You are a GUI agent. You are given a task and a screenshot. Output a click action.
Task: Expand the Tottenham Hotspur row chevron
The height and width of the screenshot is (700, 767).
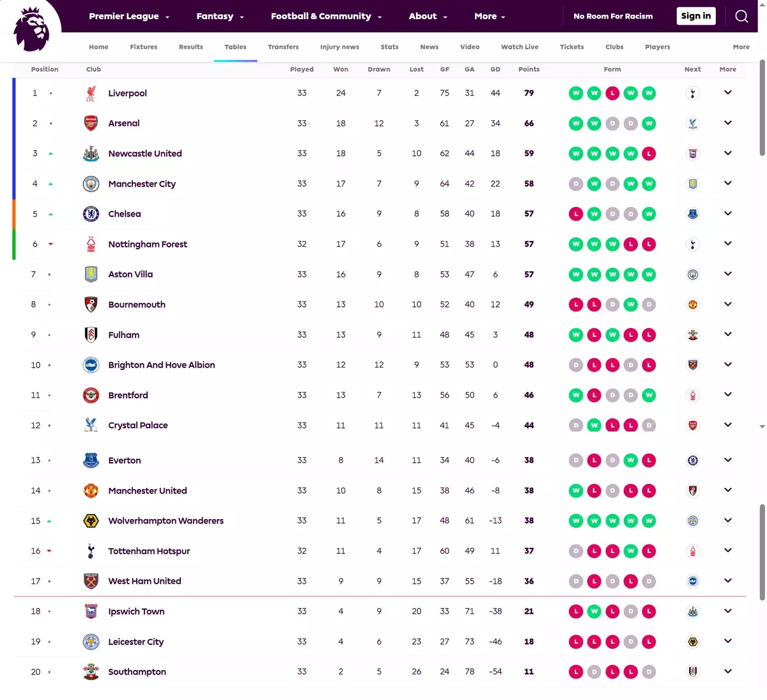coord(727,550)
